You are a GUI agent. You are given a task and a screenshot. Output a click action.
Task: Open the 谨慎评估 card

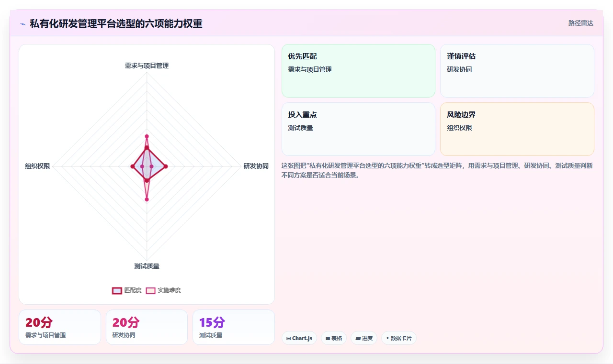pos(517,71)
